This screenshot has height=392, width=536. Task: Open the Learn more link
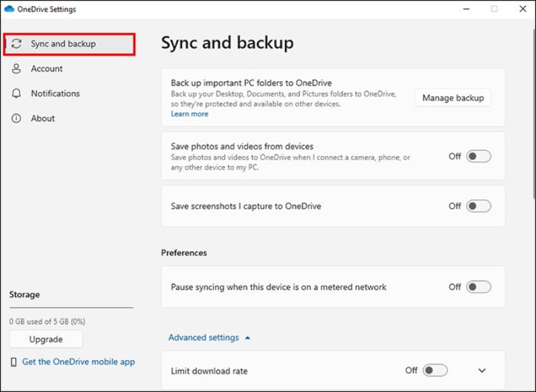click(x=189, y=114)
